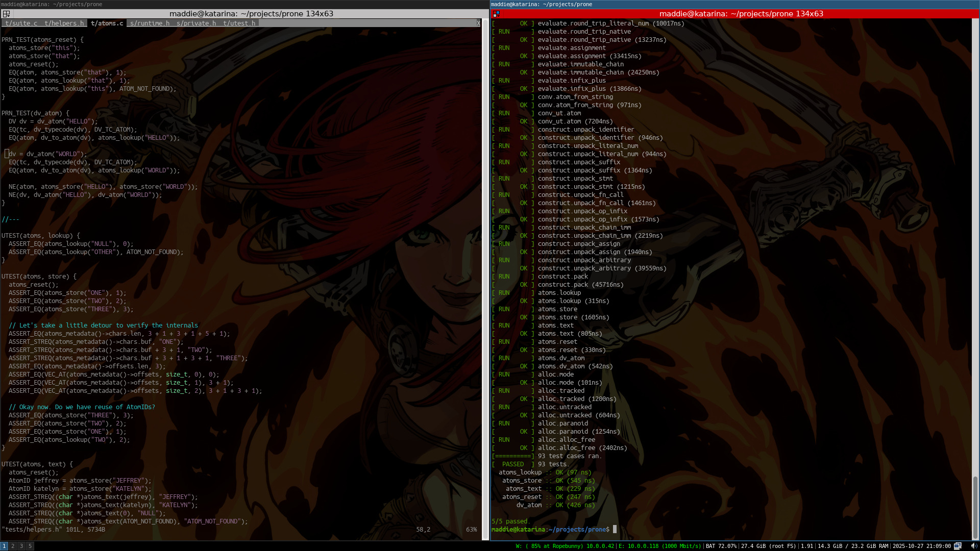The image size is (980, 551).
Task: Open the left terminal group menu icon
Action: pos(7,14)
